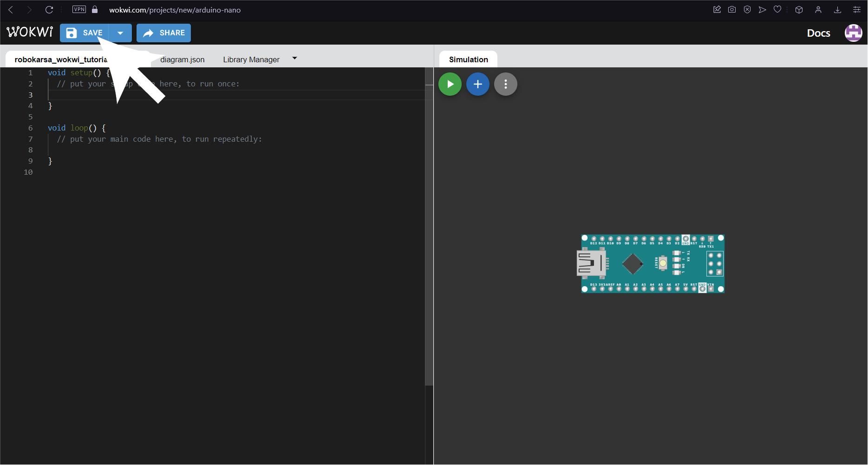
Task: Click line number 10 in gutter
Action: [x=28, y=172]
